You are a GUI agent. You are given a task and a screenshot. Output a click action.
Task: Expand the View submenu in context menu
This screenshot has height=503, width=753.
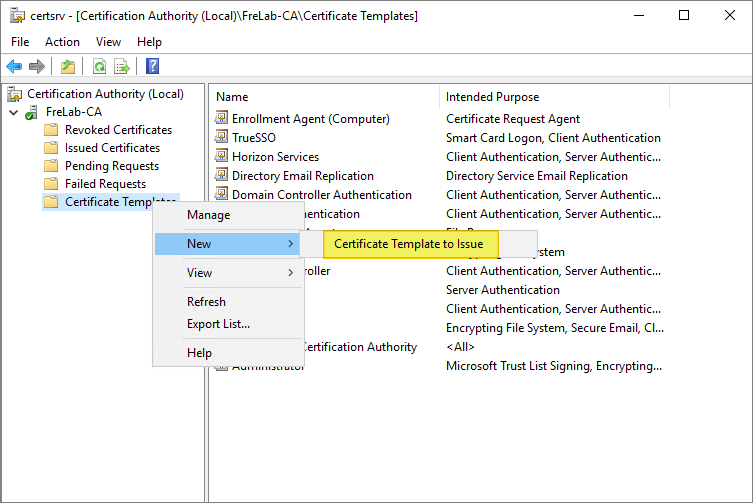coord(290,273)
